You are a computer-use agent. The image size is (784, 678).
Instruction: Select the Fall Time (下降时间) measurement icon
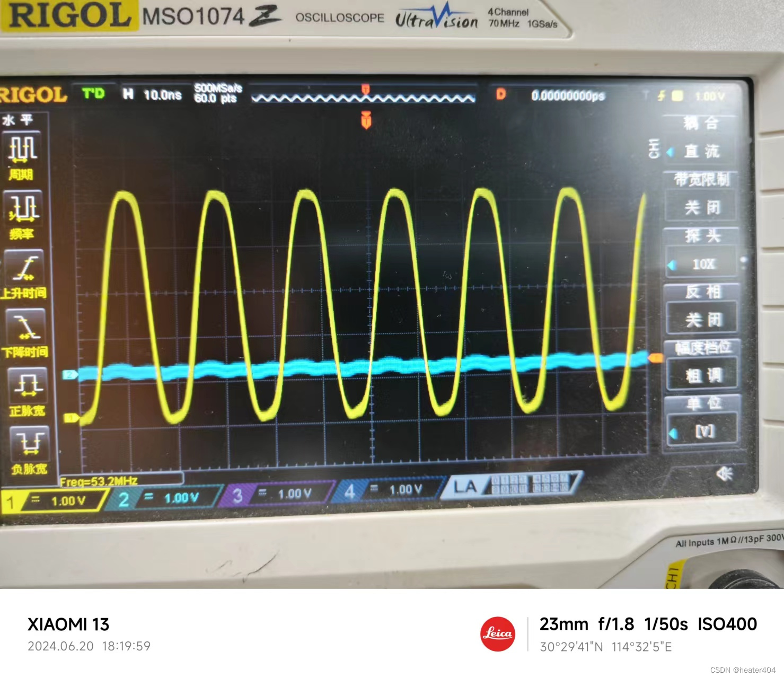(x=25, y=325)
